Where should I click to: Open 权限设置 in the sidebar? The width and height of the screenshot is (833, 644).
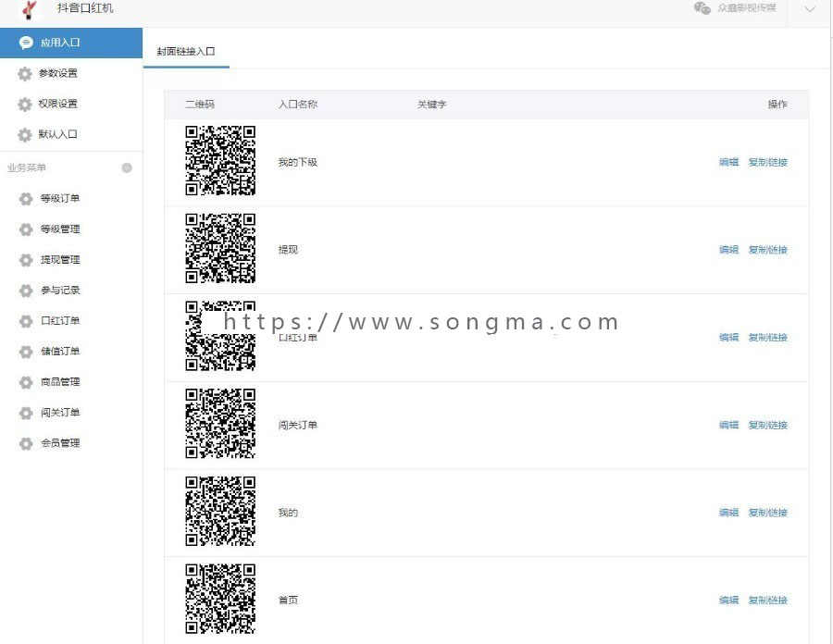coord(58,104)
